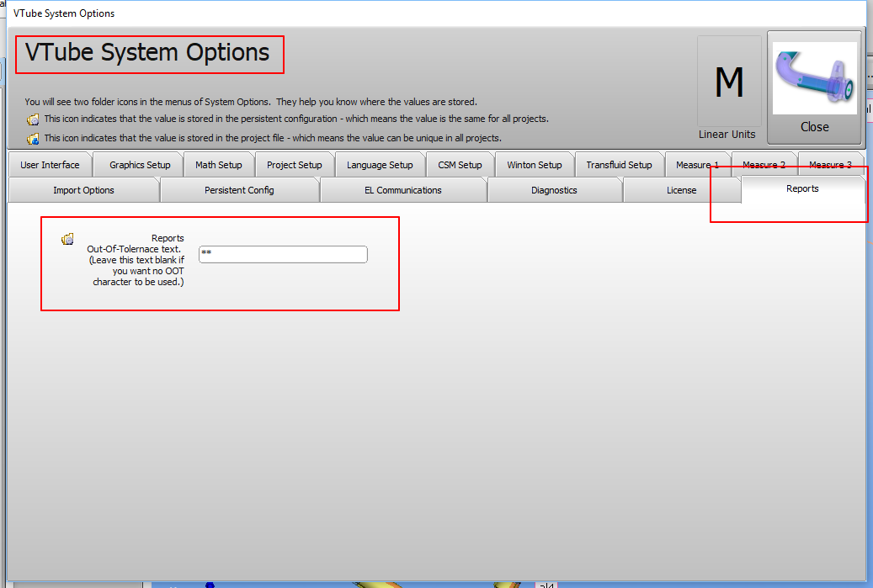Open the User Interface tab
Image resolution: width=873 pixels, height=588 pixels.
click(50, 165)
